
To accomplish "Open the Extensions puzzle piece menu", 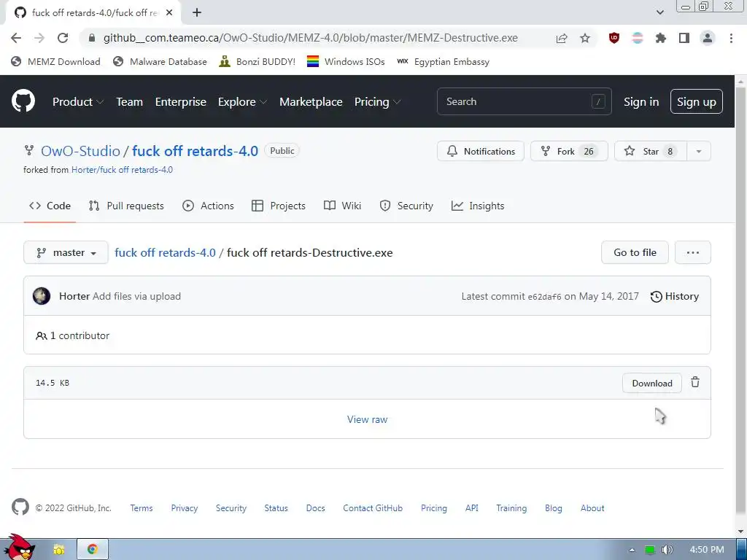I will [661, 38].
